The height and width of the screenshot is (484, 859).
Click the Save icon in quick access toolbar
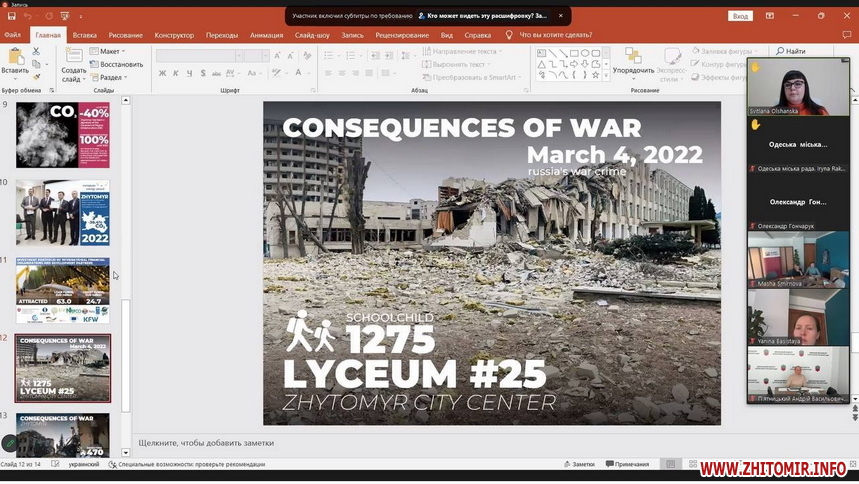coord(12,16)
